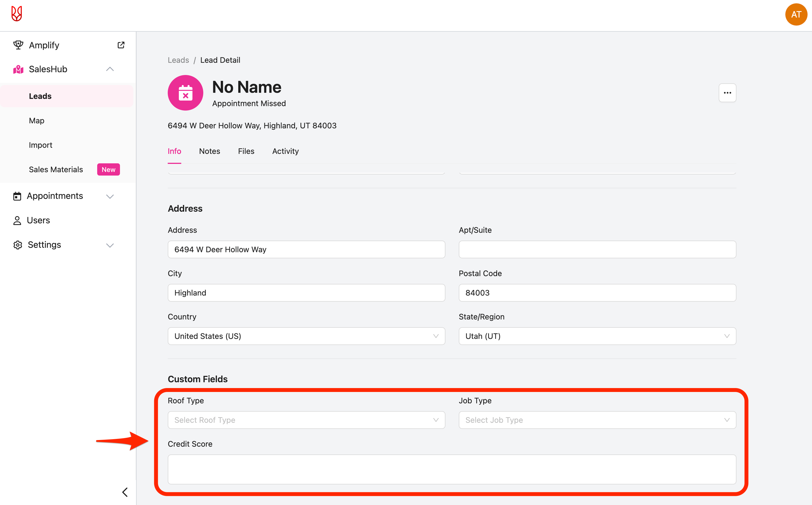Viewport: 812px width, 505px height.
Task: Click the Amplify trophy icon
Action: tap(18, 45)
